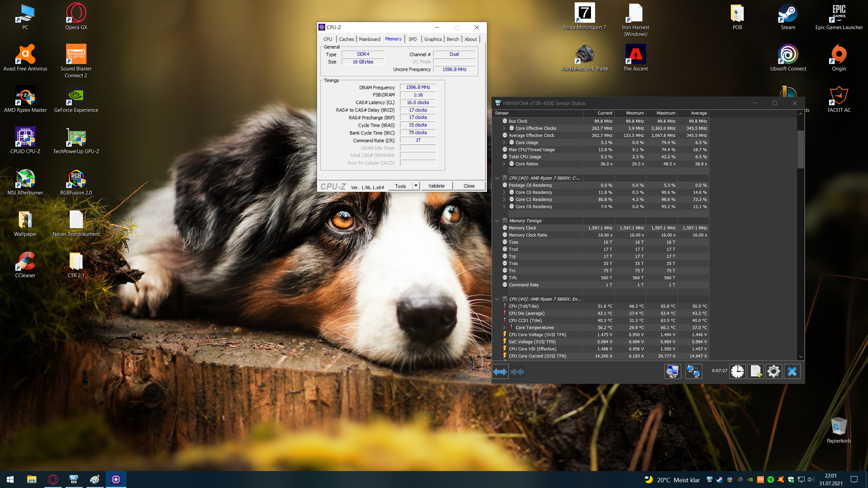Click the HWiNFO sensor list scrollbar thumb
868x488 pixels.
click(801, 149)
